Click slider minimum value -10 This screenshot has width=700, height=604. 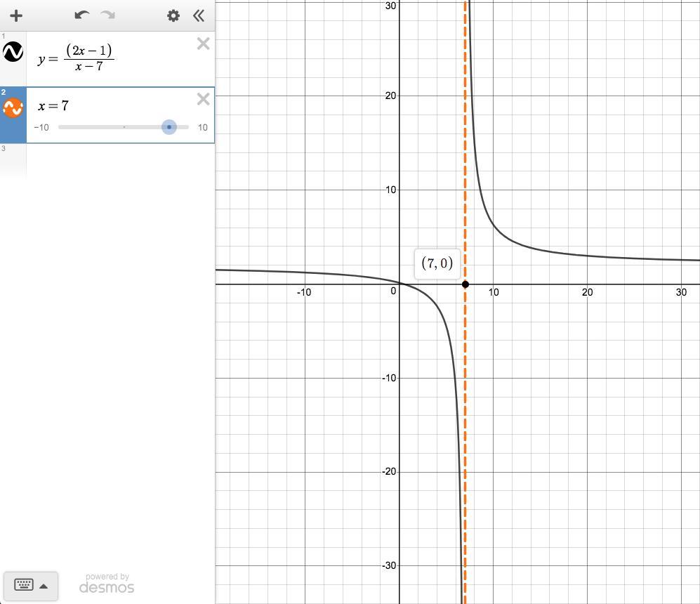[x=41, y=128]
